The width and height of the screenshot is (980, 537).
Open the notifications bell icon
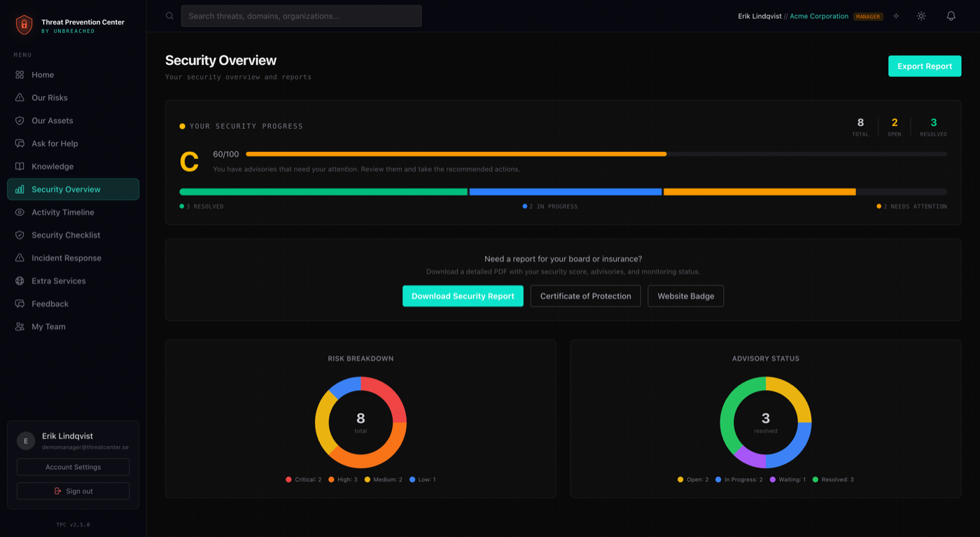951,15
